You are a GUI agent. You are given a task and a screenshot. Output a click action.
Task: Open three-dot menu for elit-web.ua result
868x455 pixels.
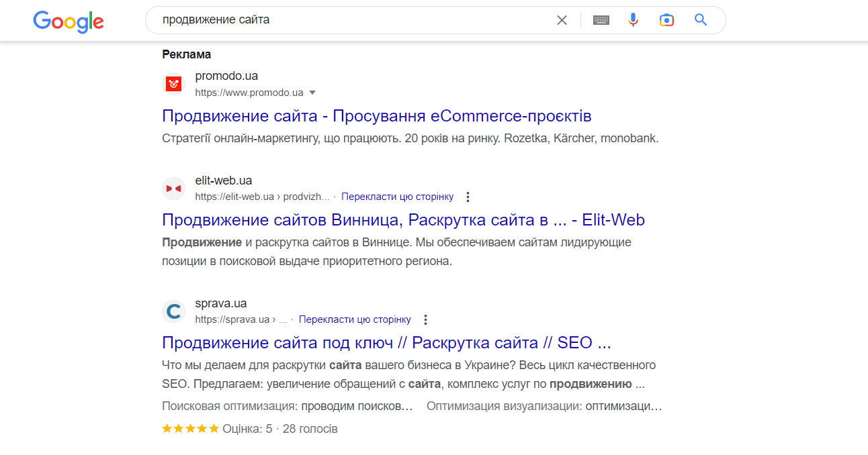coord(468,197)
